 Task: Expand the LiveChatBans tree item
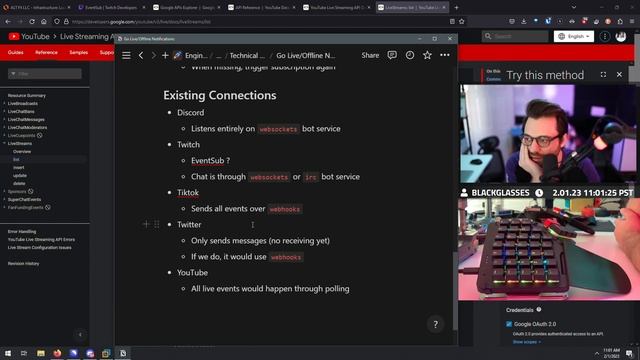coord(4,111)
